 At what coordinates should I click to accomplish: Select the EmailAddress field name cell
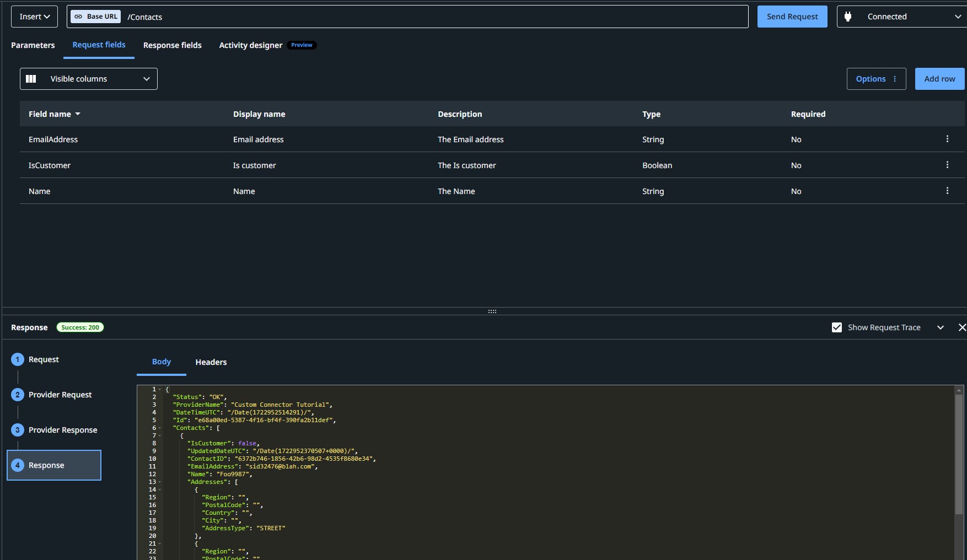point(53,139)
